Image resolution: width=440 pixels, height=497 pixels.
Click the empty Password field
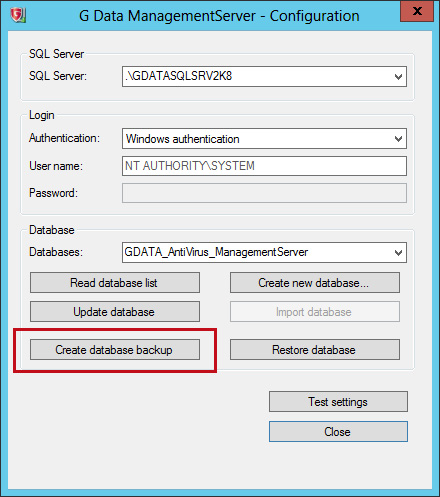(264, 193)
